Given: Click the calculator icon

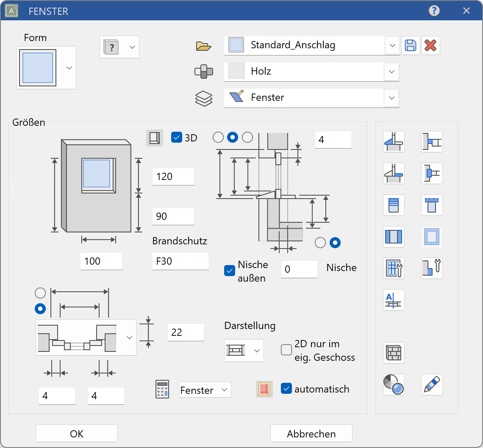Looking at the screenshot, I should pyautogui.click(x=162, y=389).
